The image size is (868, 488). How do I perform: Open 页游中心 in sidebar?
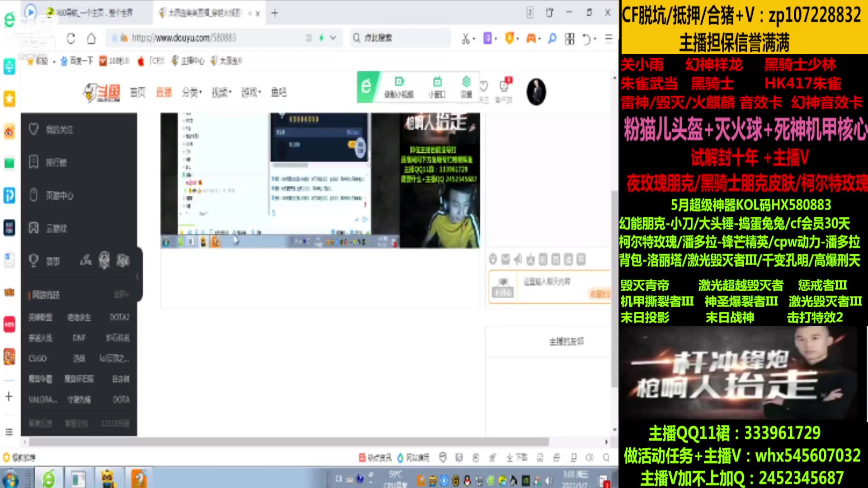tap(59, 196)
